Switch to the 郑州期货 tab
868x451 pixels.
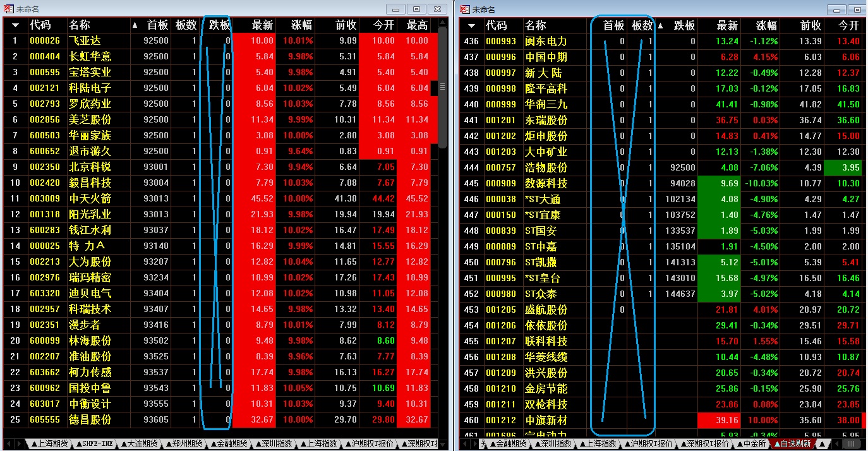tap(184, 443)
